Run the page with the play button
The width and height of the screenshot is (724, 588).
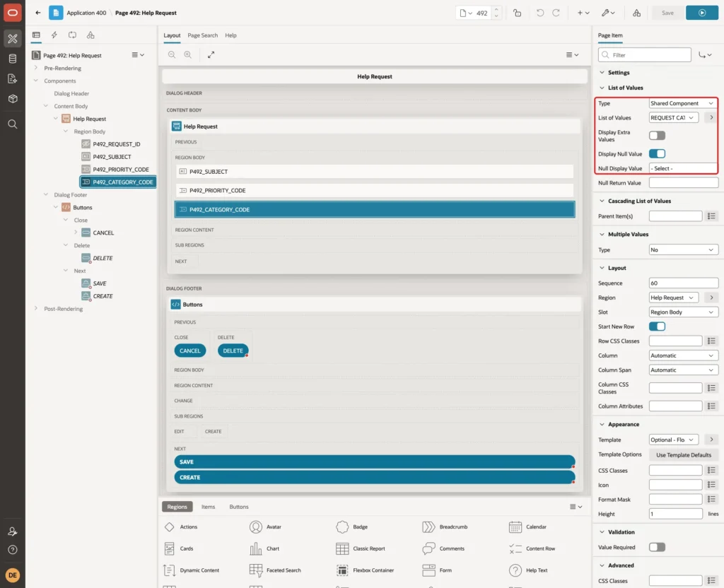702,13
